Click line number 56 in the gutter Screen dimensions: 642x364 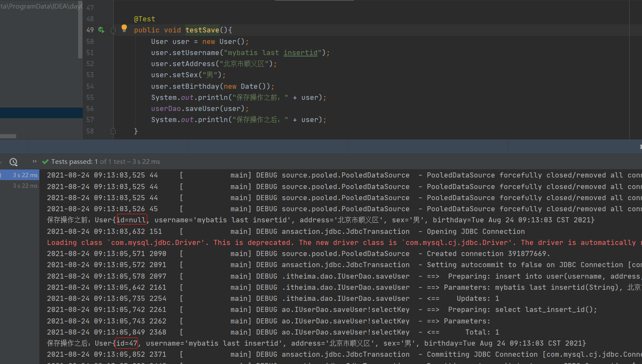(90, 108)
